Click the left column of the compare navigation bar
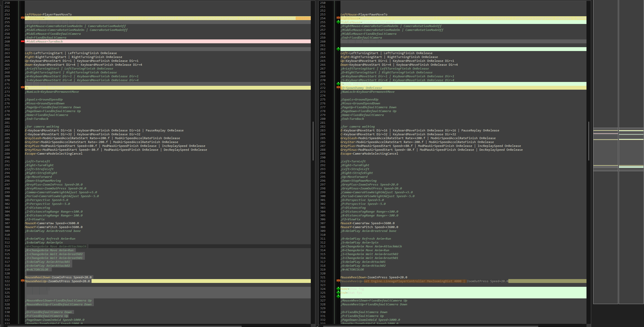The image size is (644, 327). (606, 152)
